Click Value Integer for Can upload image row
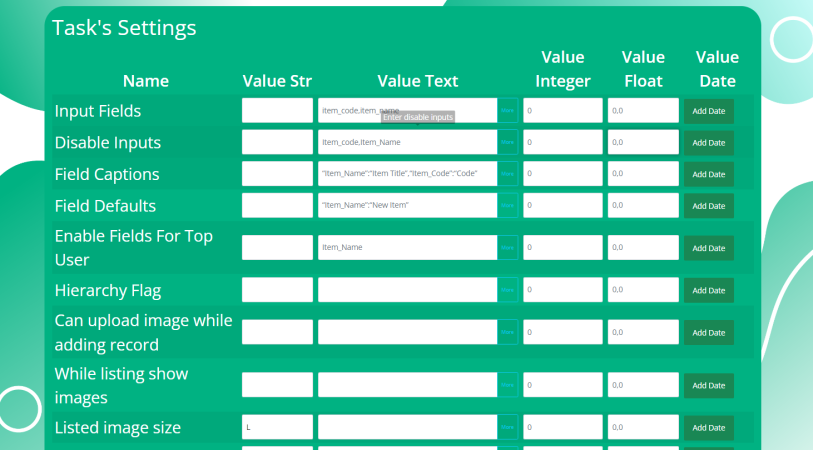The image size is (813, 450). point(562,333)
